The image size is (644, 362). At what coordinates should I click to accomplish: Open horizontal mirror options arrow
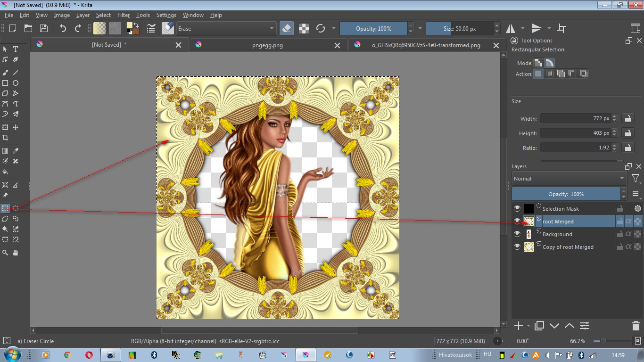point(522,28)
